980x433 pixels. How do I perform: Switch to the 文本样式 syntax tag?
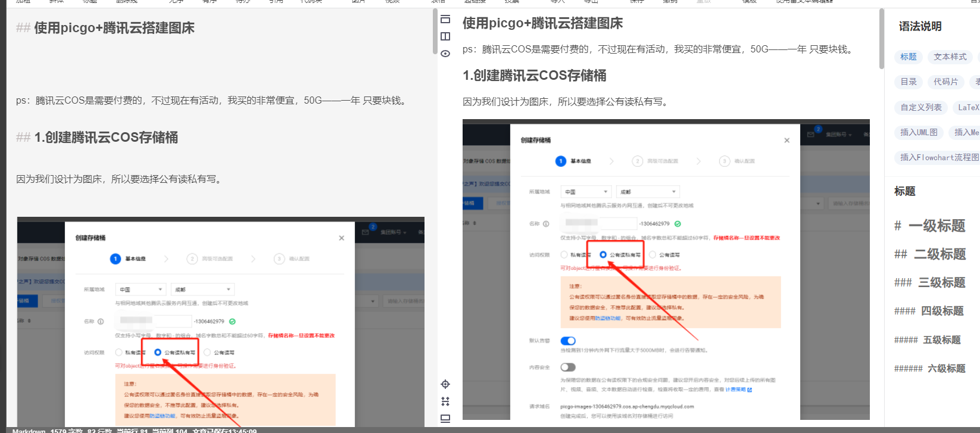pos(950,57)
